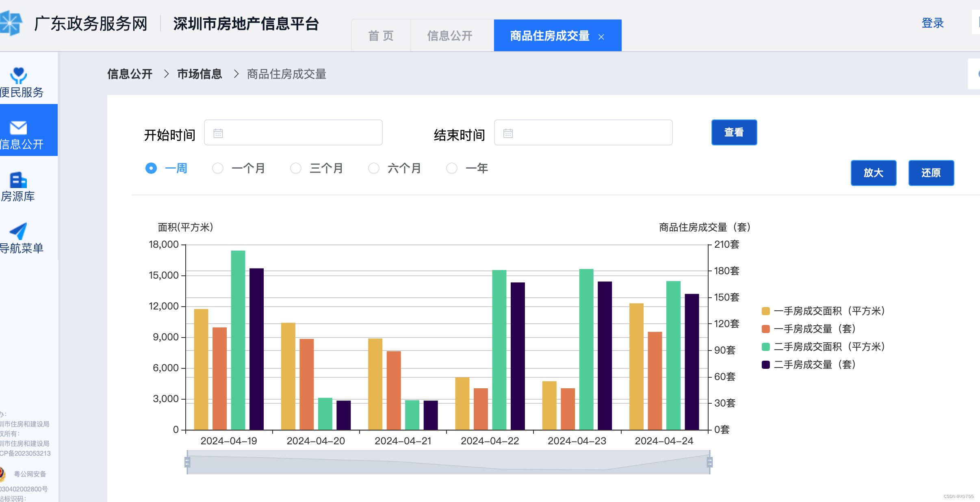This screenshot has height=502, width=980.
Task: Click the orange bar for 2024-04-20
Action: point(307,384)
